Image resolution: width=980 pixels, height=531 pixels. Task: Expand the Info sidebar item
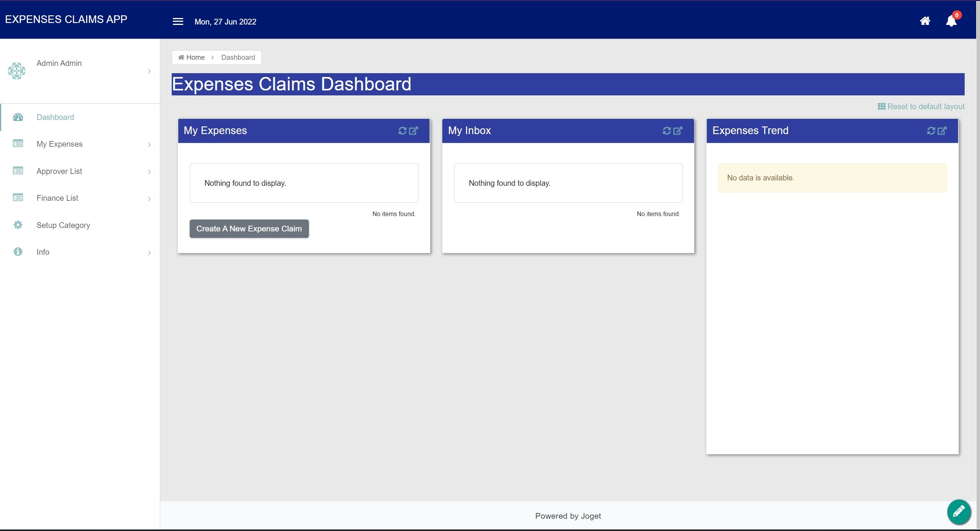pyautogui.click(x=149, y=252)
